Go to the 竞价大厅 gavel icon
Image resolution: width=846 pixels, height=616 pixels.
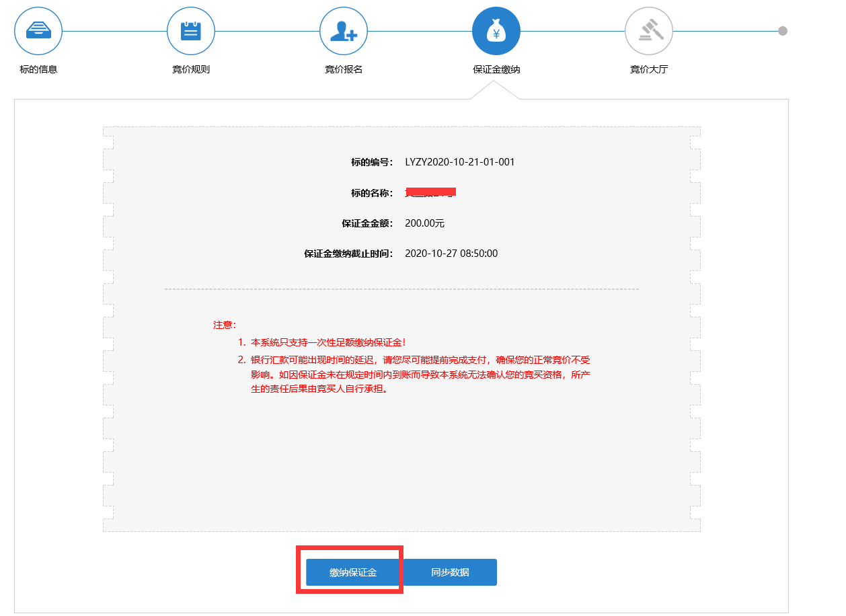[x=649, y=31]
